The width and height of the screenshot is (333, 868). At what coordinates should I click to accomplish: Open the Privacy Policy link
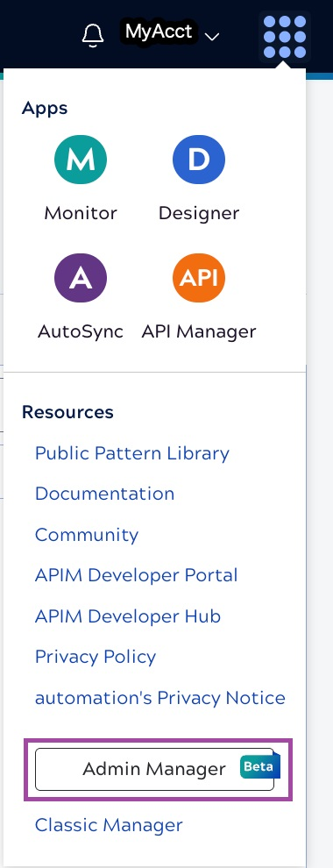click(x=96, y=657)
